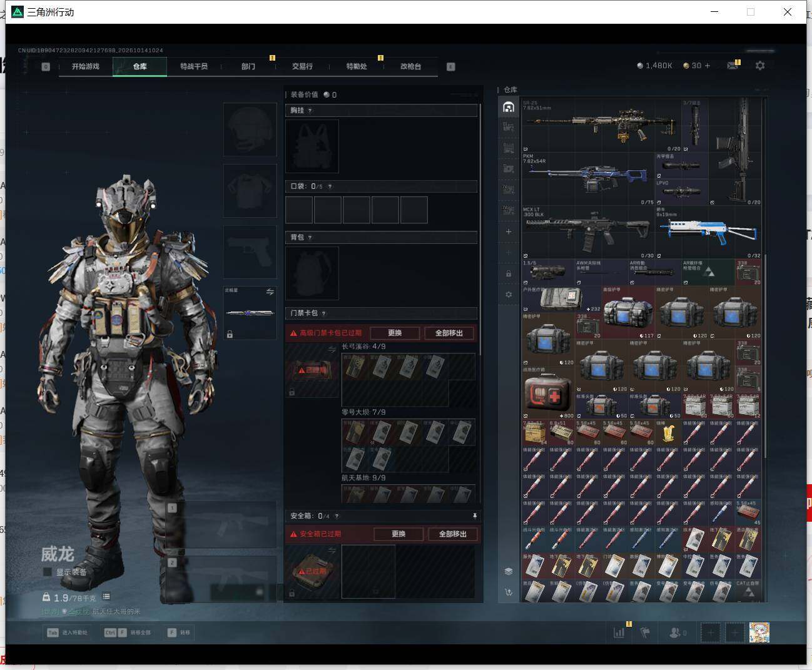Click the sort items icon below layers
812x670 pixels.
coord(509,592)
